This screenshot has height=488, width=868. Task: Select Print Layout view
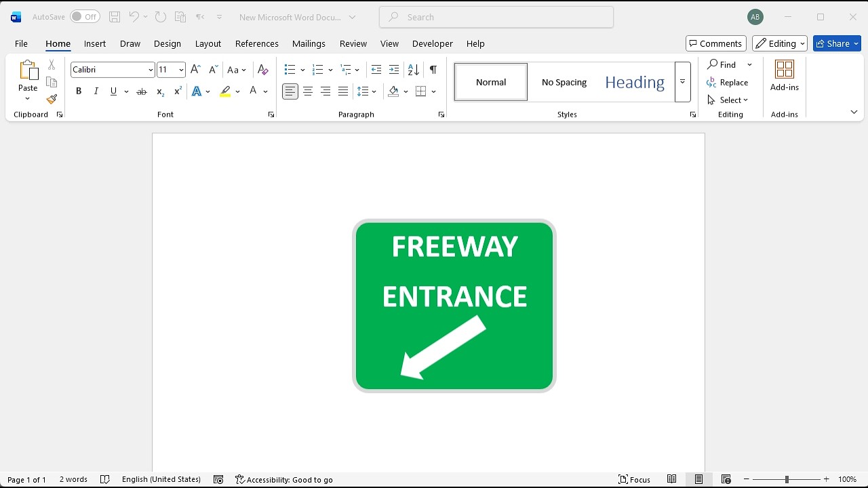(698, 479)
